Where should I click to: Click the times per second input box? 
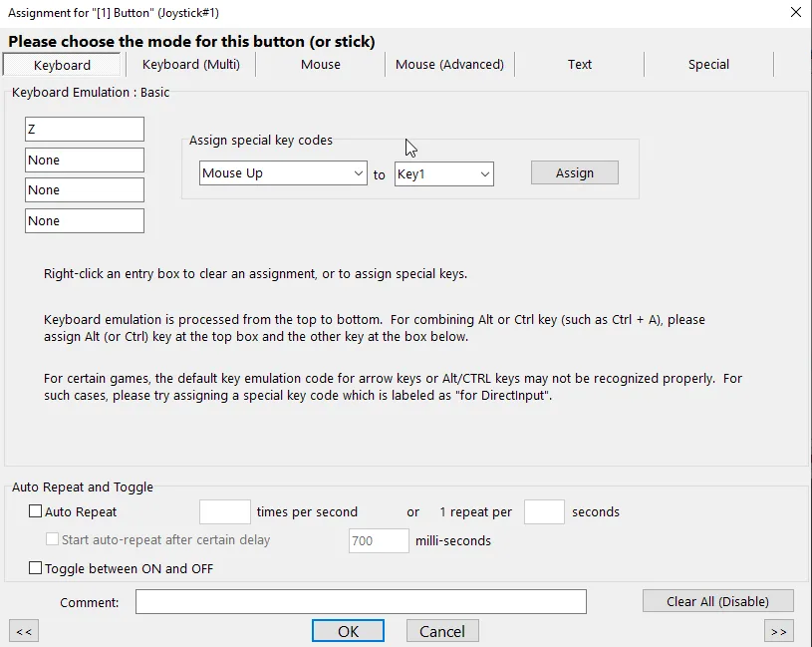click(x=224, y=511)
